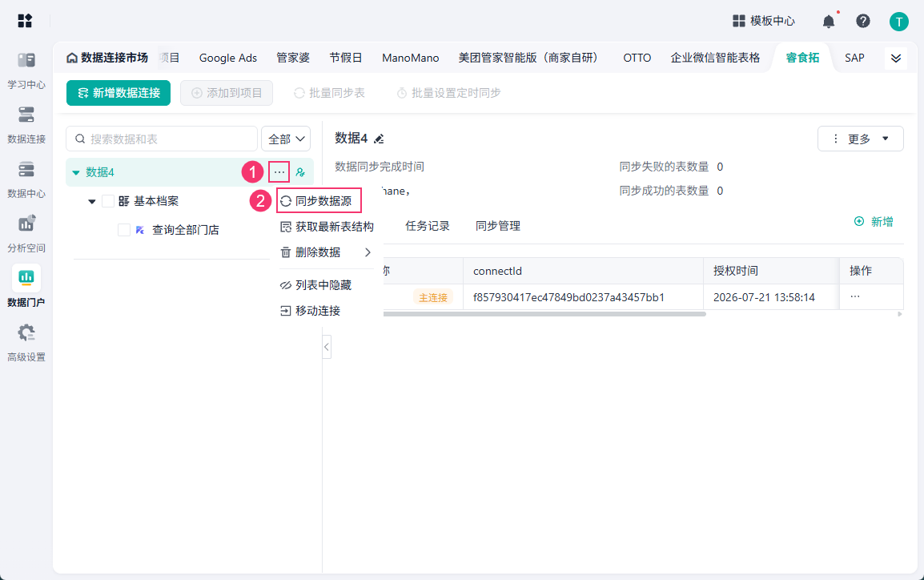
Task: Select 获取最新表结构 in context menu
Action: click(327, 227)
